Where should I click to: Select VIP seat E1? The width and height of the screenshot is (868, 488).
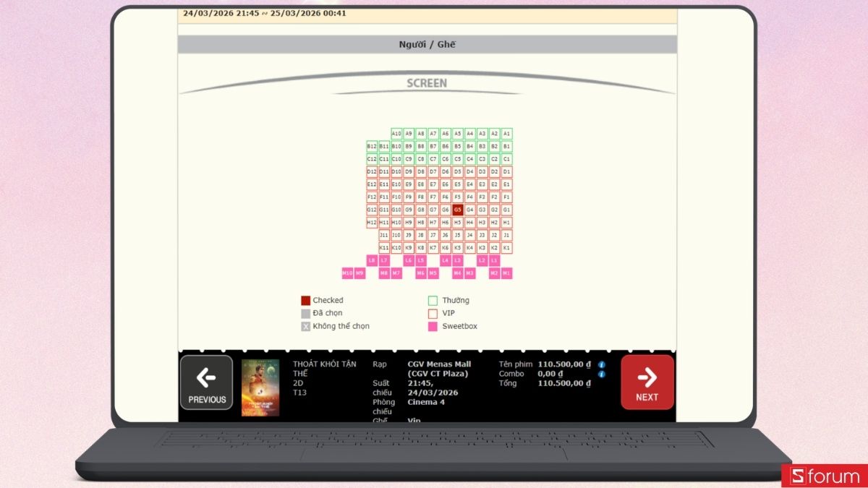507,184
